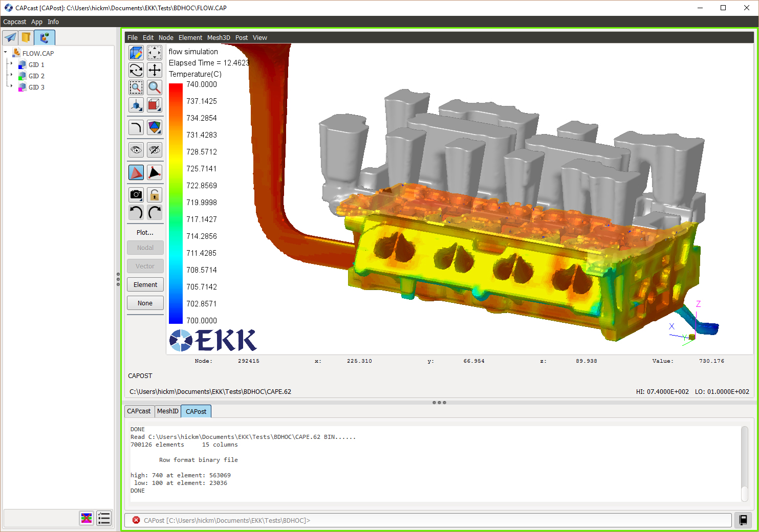Open the Capcast menu

14,22
